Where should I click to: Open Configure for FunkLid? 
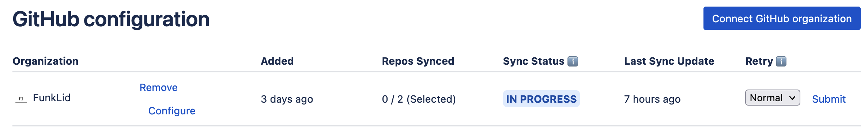tap(172, 111)
